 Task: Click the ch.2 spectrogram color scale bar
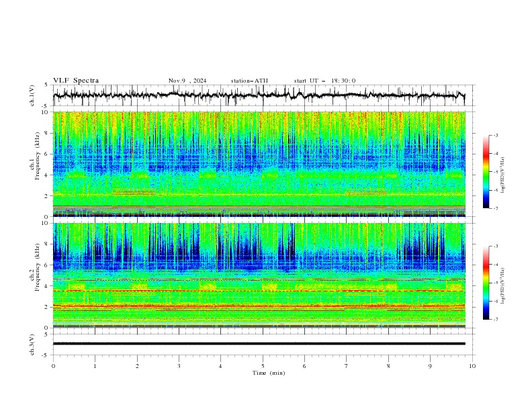[486, 283]
